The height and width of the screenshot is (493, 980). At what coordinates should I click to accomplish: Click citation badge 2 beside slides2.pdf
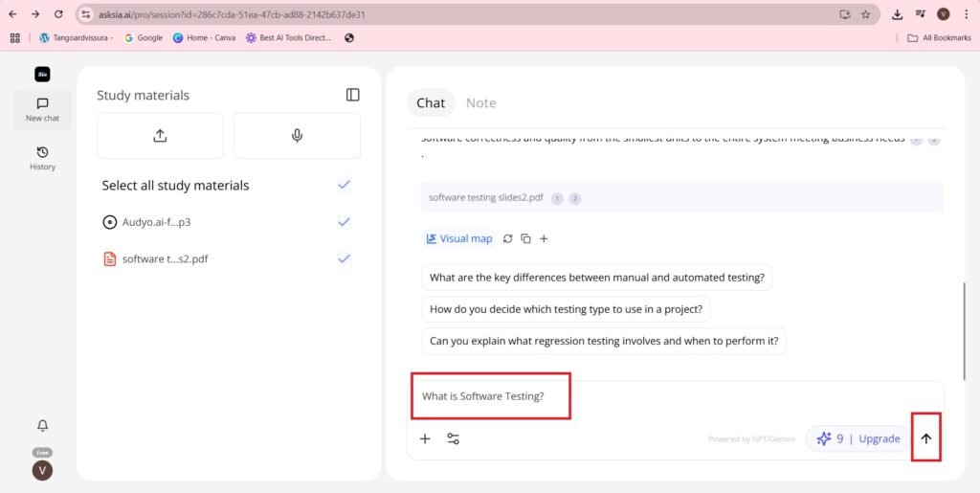(x=575, y=199)
